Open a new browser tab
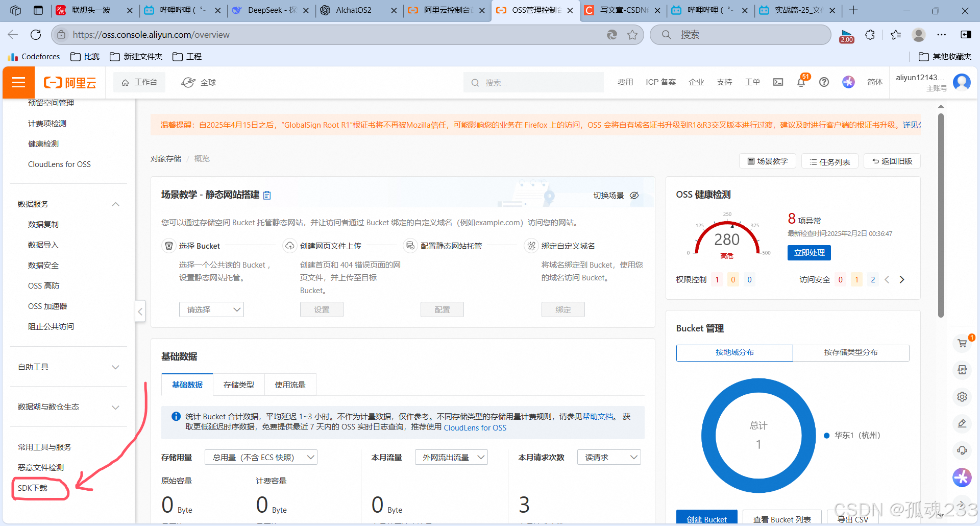The height and width of the screenshot is (526, 980). [x=853, y=10]
